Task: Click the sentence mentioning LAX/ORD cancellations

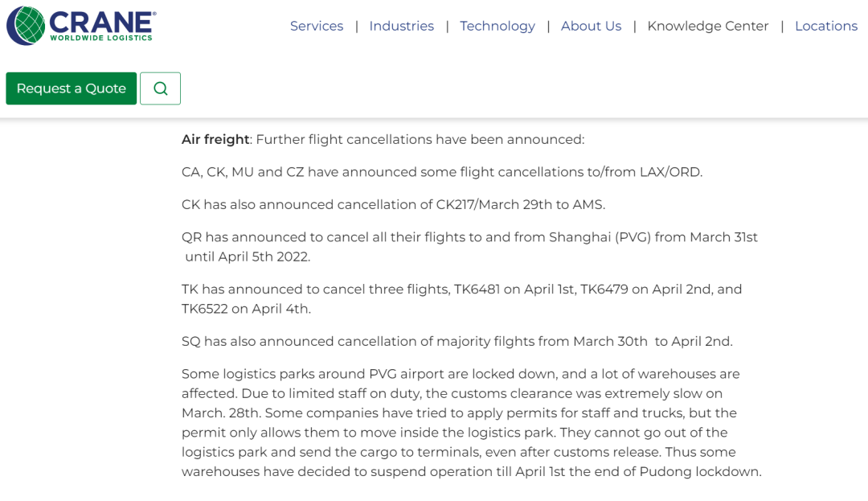Action: click(x=442, y=172)
